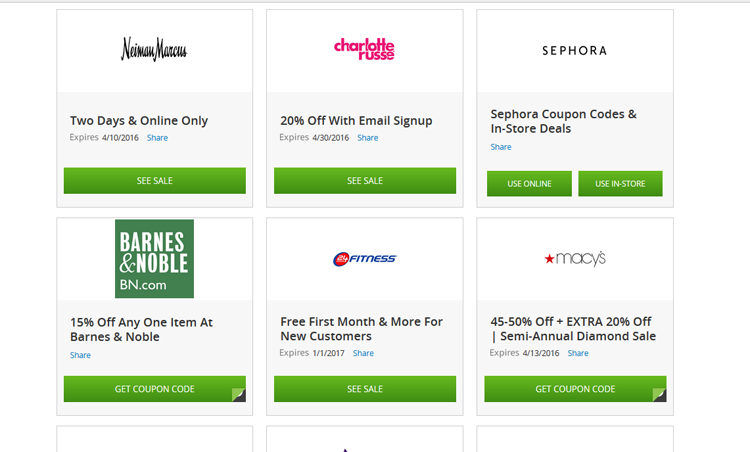
Task: Click See Sale for Charlotte Russe
Action: coord(365,180)
